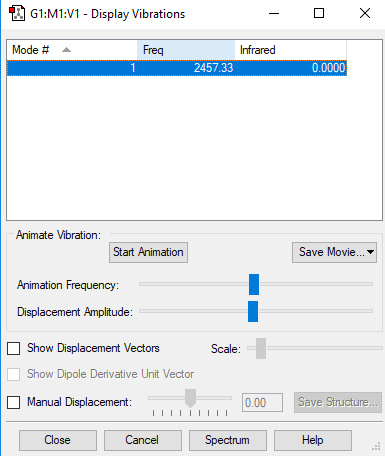
Task: Click the Start Animation button
Action: pyautogui.click(x=148, y=252)
